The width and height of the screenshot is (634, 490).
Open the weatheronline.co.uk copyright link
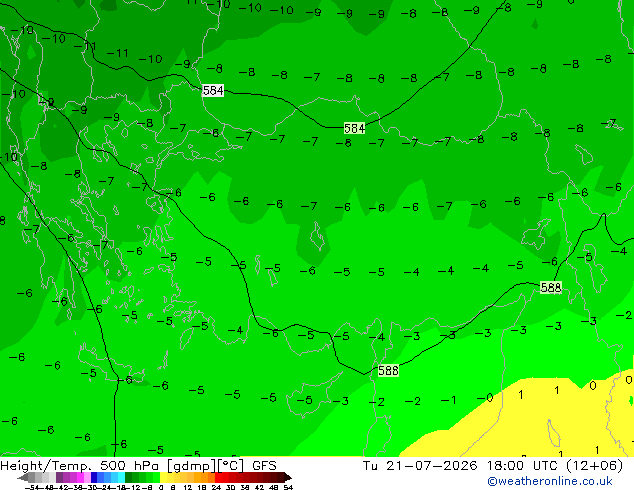[x=550, y=481]
